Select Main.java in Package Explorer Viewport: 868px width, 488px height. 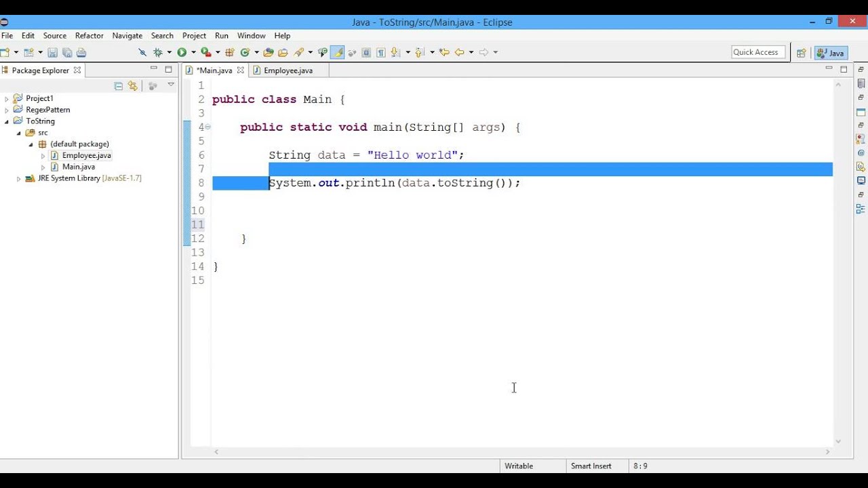click(79, 167)
